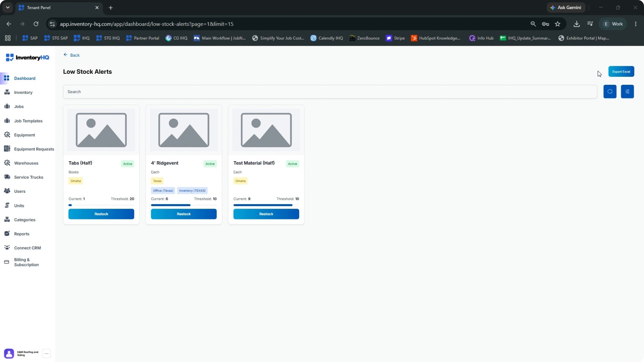Click the Ask Gemini button
This screenshot has height=362, width=644.
[x=566, y=8]
